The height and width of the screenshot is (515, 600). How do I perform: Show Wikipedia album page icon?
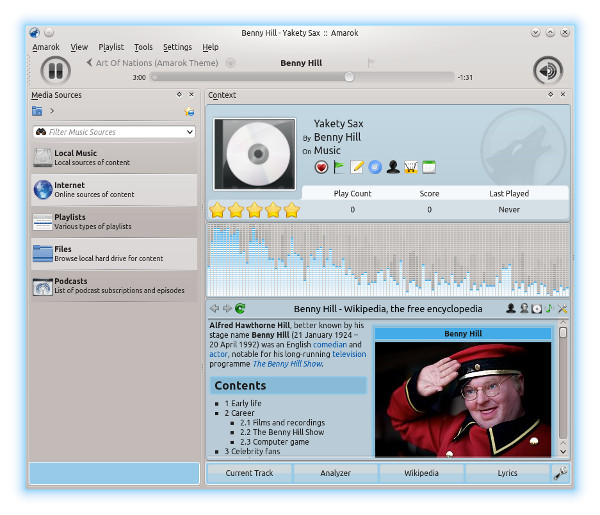point(537,309)
